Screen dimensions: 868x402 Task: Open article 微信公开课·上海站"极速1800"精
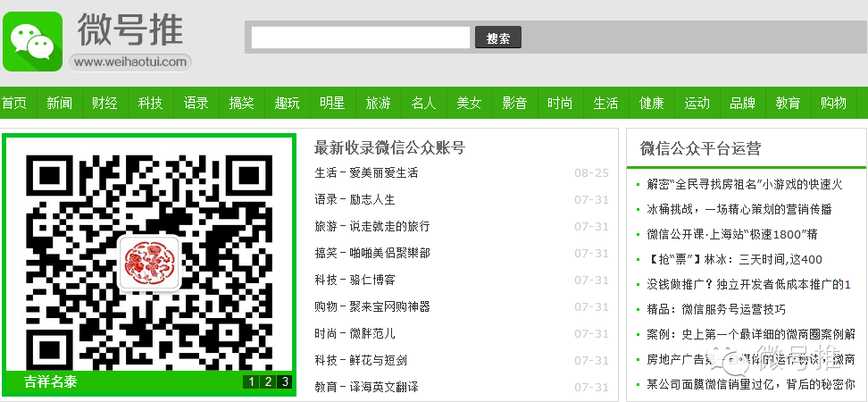732,234
